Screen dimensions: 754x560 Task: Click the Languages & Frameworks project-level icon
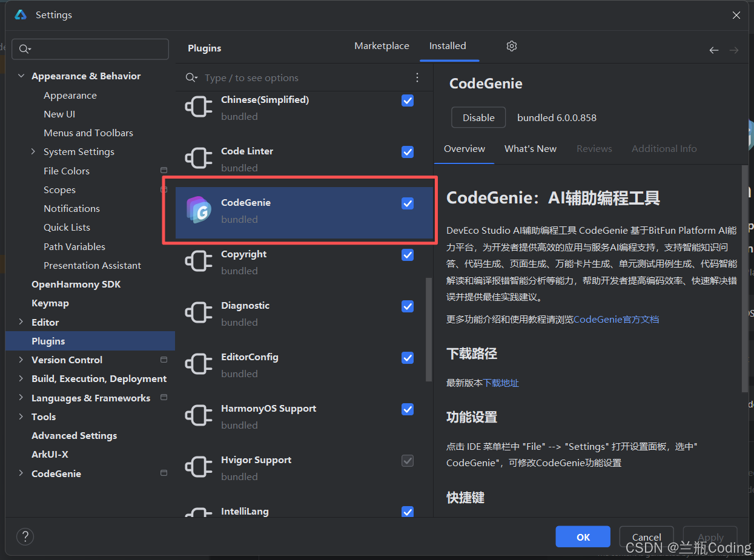[164, 398]
